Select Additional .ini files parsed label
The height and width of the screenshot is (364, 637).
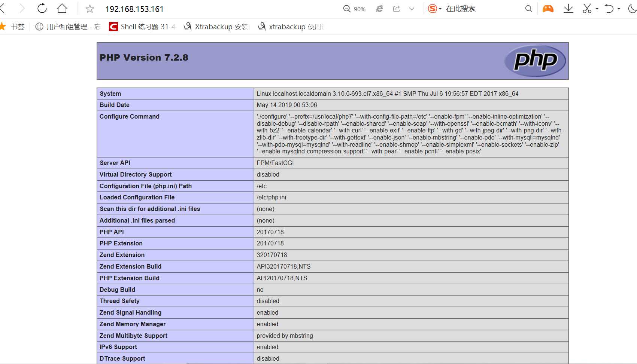[x=137, y=220]
